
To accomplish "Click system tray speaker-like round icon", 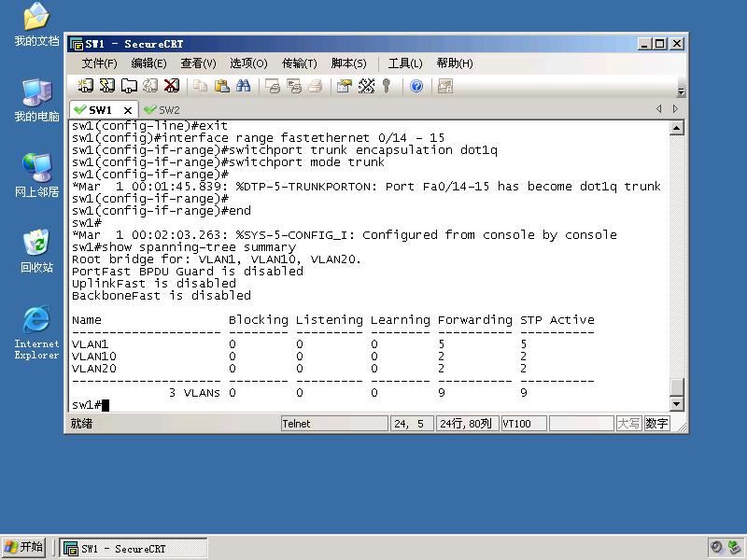I will [x=716, y=548].
